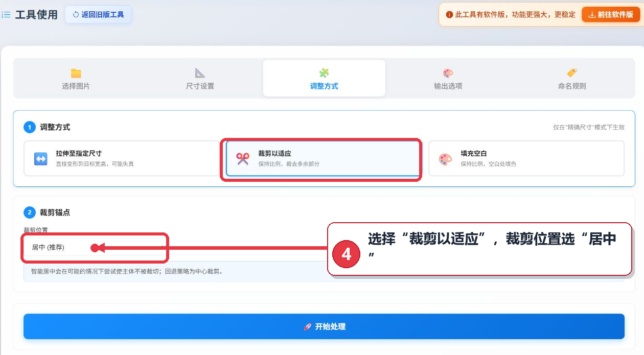Image resolution: width=644 pixels, height=355 pixels.
Task: Click the palette icon of 输出选项
Action: (x=448, y=73)
